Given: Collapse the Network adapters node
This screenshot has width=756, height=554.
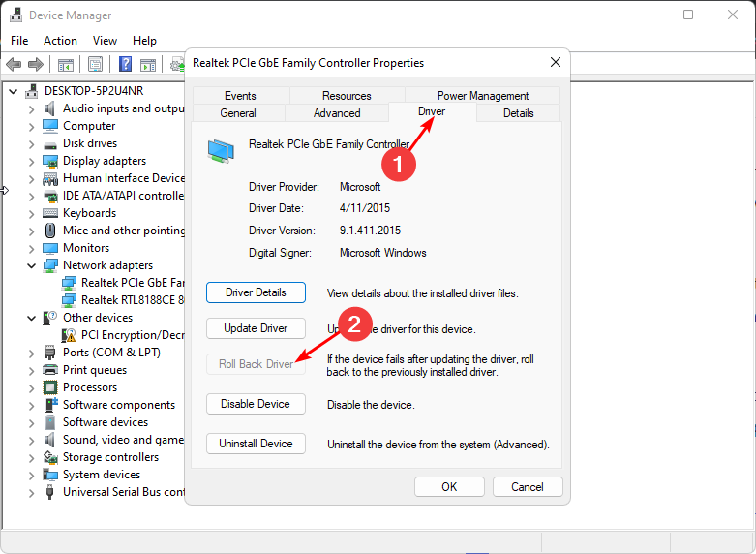Looking at the screenshot, I should (x=31, y=265).
